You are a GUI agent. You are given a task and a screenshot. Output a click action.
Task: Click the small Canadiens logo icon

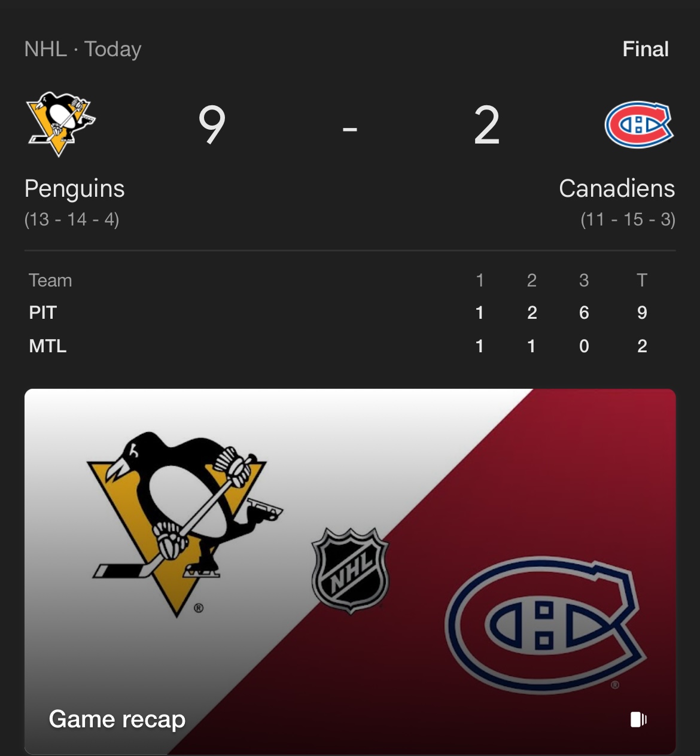tap(639, 124)
